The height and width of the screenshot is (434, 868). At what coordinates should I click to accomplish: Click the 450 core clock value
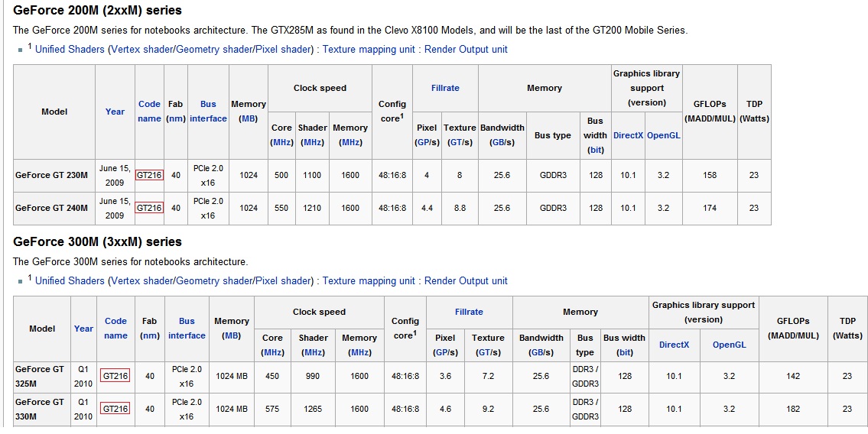pyautogui.click(x=271, y=377)
